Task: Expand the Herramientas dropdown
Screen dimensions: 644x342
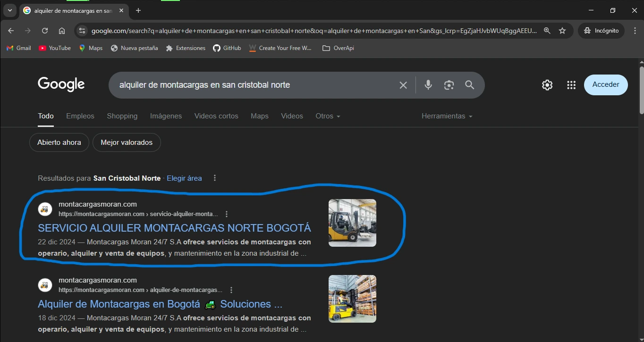Action: tap(447, 116)
